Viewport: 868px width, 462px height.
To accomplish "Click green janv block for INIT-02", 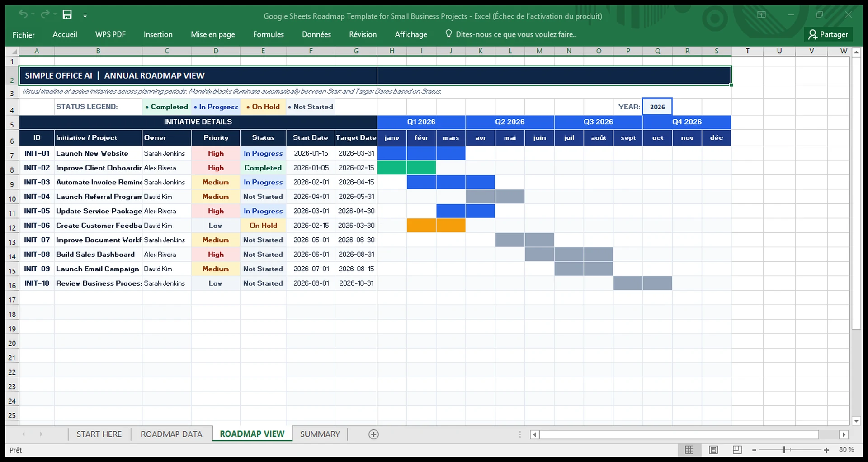I will (x=392, y=168).
